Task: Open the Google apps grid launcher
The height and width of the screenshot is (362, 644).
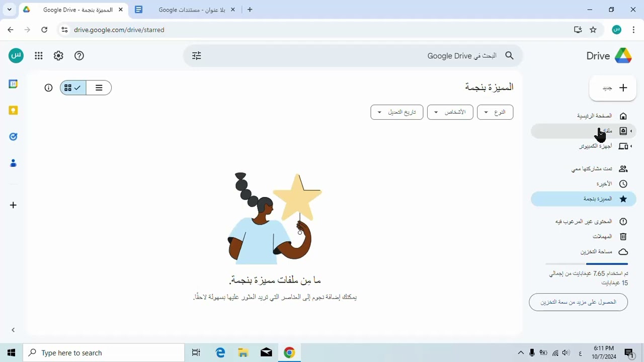Action: [39, 56]
